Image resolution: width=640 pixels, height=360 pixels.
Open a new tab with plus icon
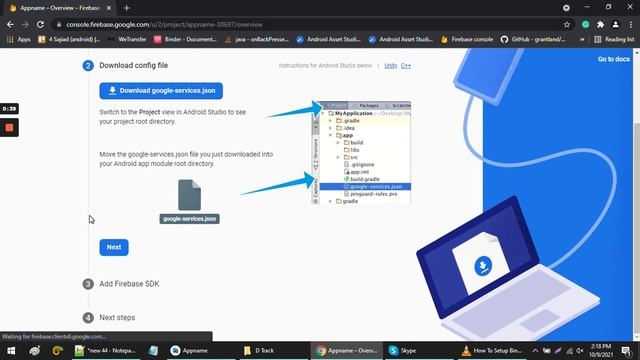pos(127,8)
